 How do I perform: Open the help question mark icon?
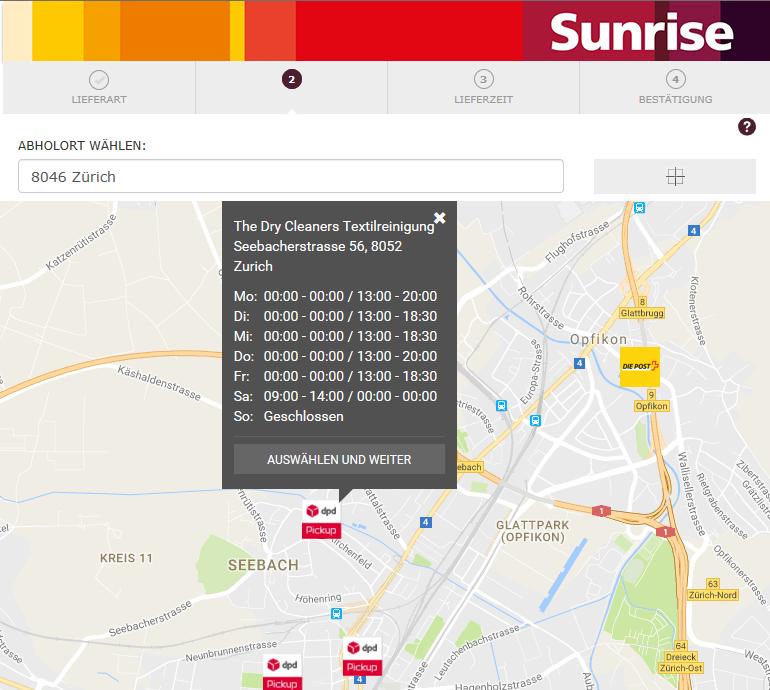tap(746, 127)
